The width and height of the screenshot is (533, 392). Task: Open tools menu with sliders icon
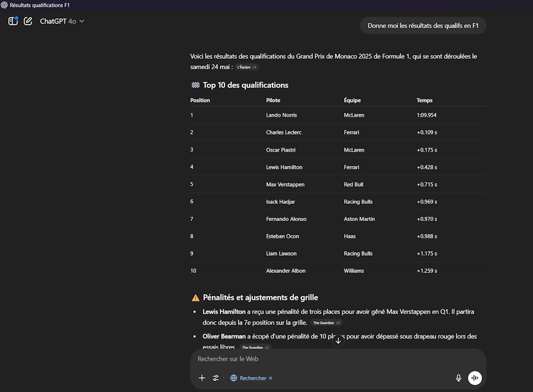(x=215, y=378)
